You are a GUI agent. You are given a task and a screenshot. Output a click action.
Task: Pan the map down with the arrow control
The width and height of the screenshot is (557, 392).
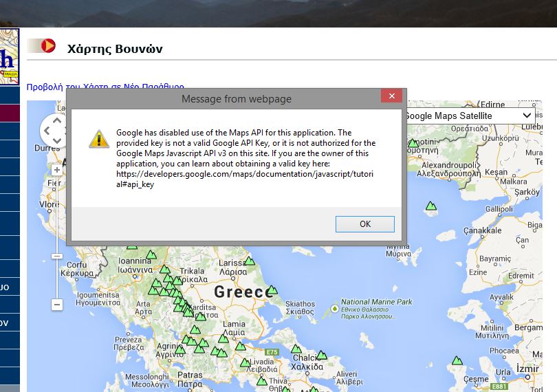[x=56, y=139]
